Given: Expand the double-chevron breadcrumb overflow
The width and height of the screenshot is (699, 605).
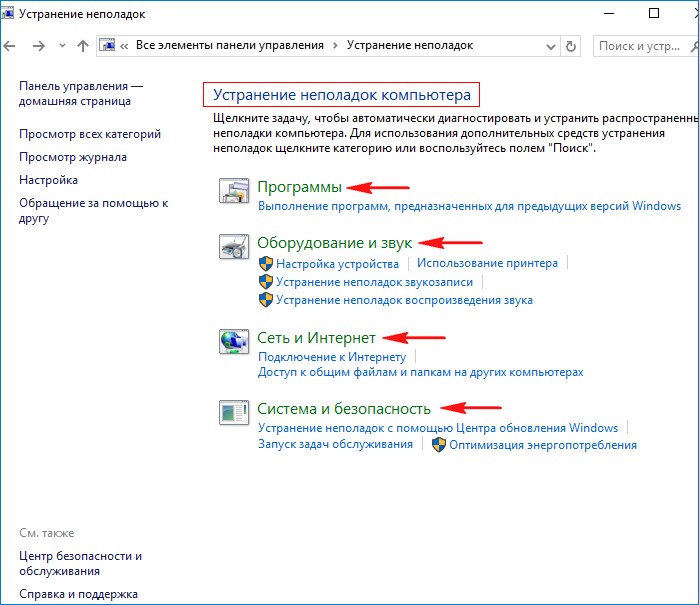Looking at the screenshot, I should coord(124,46).
